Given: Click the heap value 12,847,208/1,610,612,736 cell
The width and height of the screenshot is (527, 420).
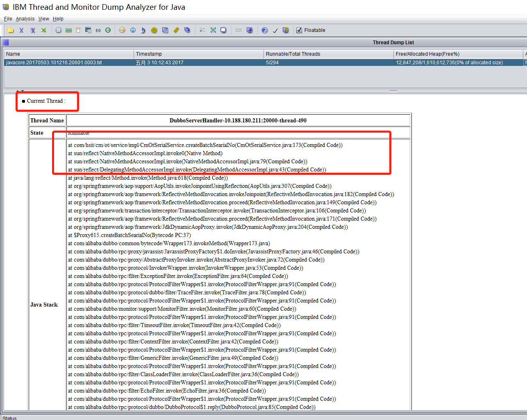Looking at the screenshot, I should pos(459,63).
